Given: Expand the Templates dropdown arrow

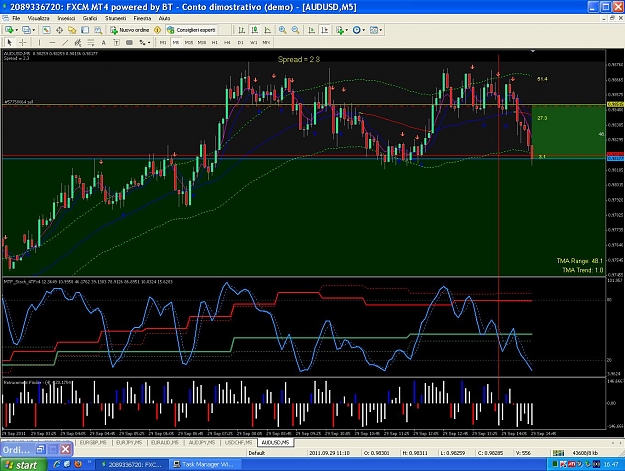Looking at the screenshot, I should point(381,30).
